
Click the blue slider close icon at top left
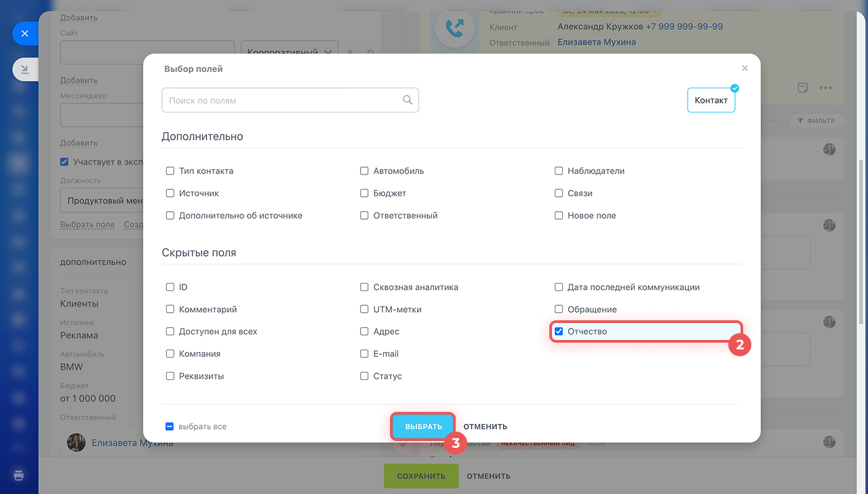point(25,33)
